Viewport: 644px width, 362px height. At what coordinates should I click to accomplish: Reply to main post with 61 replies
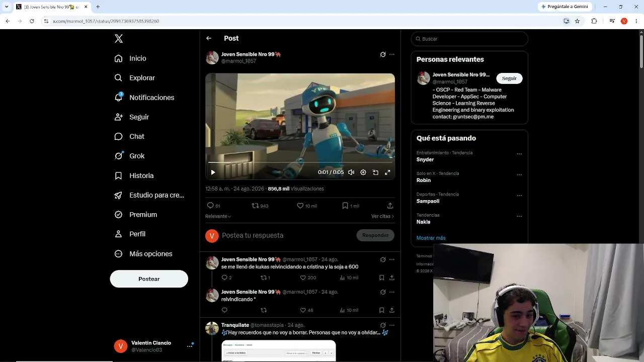214,206
